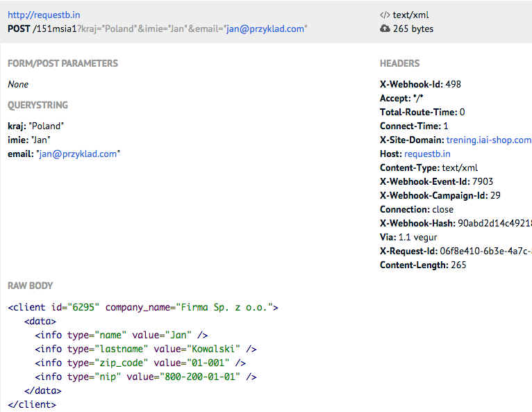This screenshot has height=412, width=532.
Task: Open the trening.iai-shop.com X-Site-Domain link
Action: 488,140
